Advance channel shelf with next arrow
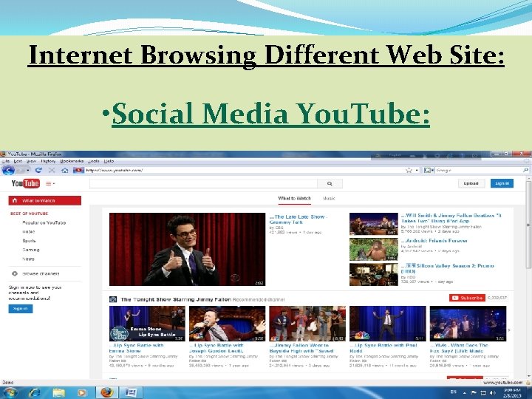Screen dimensions: 532x399 point(508,330)
